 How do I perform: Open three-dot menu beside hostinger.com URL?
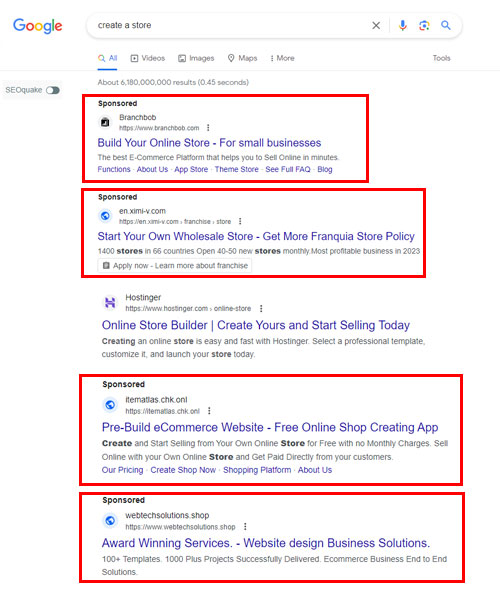coord(261,308)
